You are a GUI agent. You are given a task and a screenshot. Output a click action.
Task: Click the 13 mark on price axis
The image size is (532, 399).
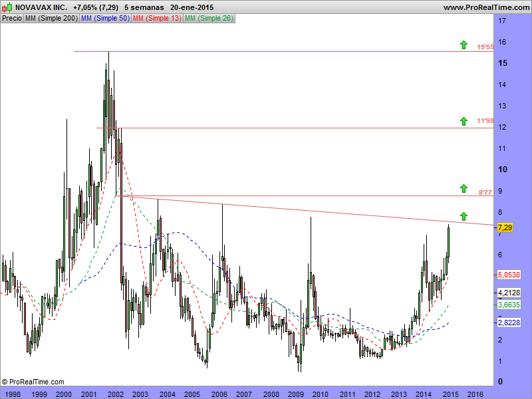click(502, 106)
